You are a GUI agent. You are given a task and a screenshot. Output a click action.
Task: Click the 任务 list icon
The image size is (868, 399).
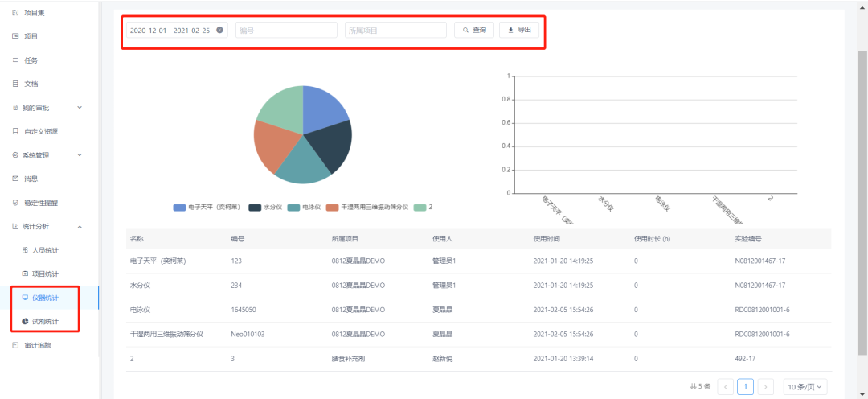pyautogui.click(x=15, y=60)
